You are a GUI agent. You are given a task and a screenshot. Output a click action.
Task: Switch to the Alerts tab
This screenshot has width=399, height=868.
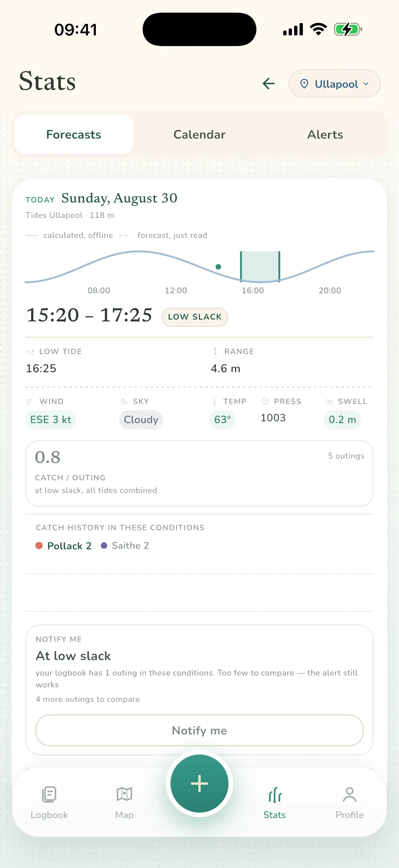coord(325,134)
